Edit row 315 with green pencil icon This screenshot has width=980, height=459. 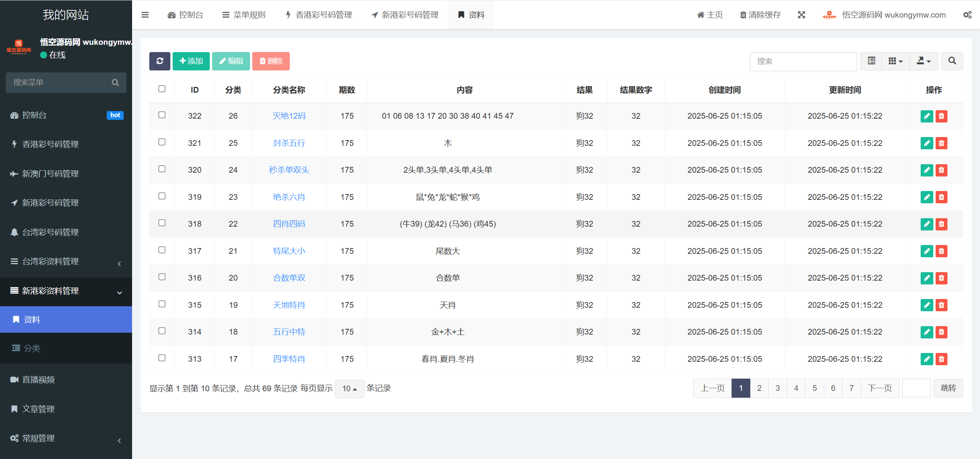[x=927, y=305]
